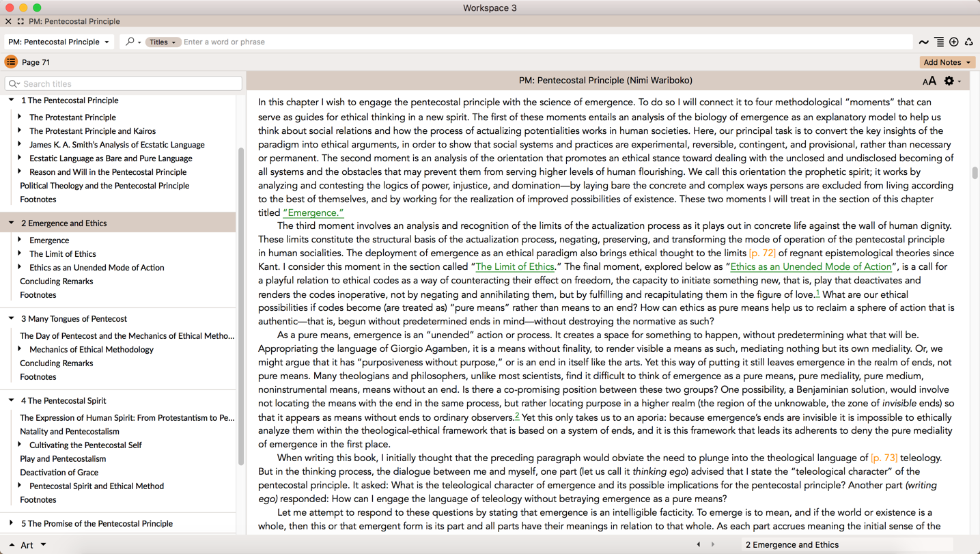Close the PM: Pentecostal Principle tab
The image size is (980, 554).
click(x=8, y=21)
